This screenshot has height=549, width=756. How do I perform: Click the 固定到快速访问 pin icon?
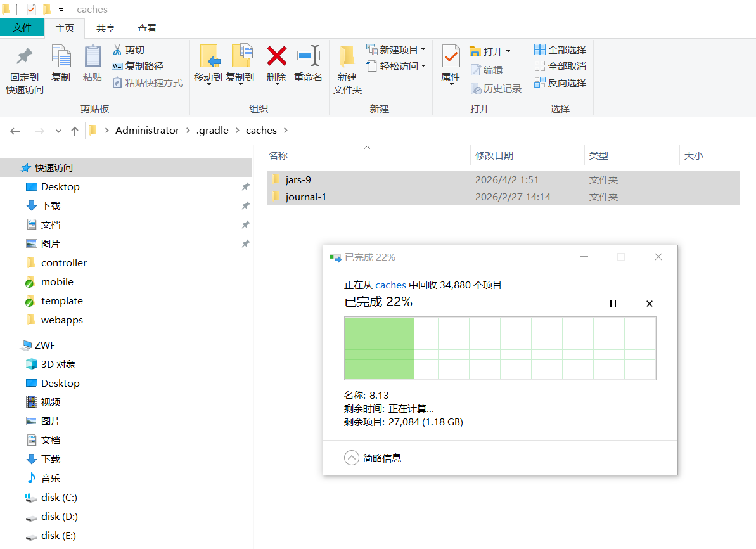coord(24,56)
